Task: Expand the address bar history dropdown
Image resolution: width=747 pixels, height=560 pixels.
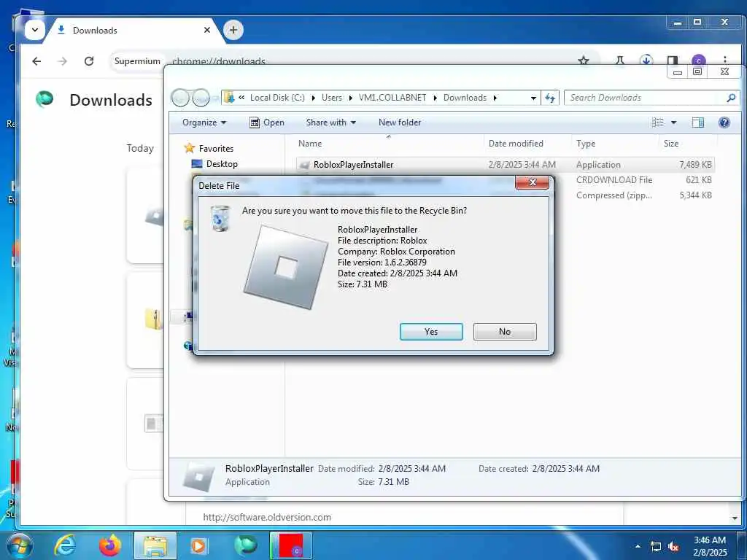Action: point(533,98)
